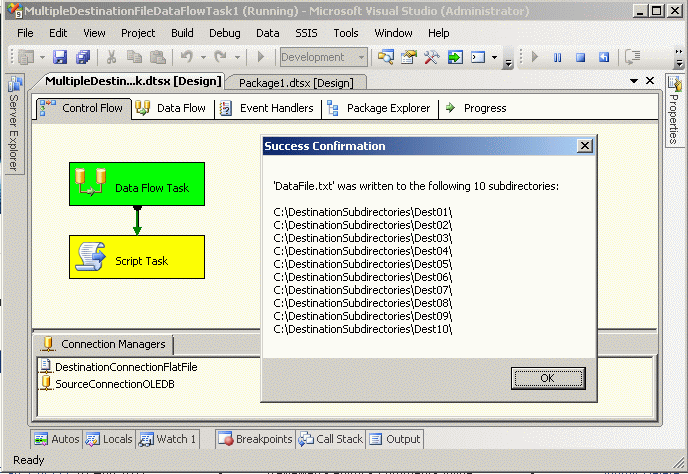
Task: Open the Project menu
Action: 138,33
